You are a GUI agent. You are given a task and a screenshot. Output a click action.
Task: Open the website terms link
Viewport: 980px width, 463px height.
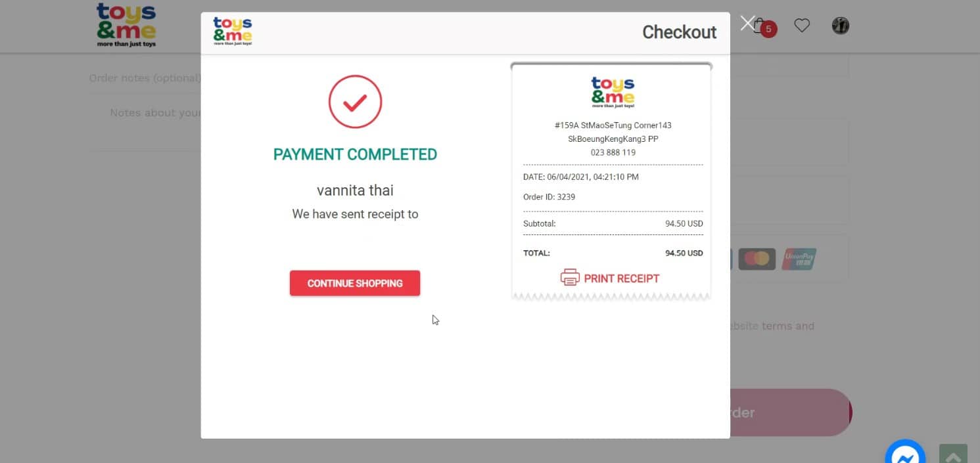(x=770, y=326)
